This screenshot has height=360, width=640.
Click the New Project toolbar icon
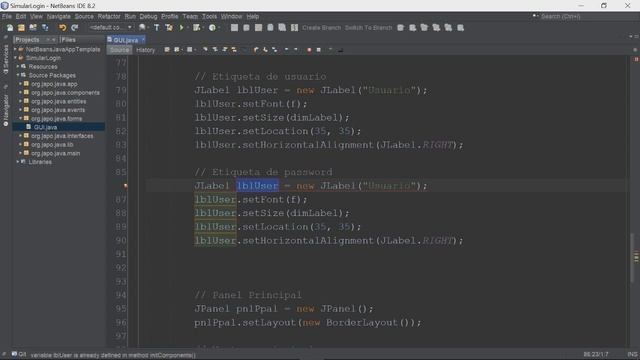(21, 28)
